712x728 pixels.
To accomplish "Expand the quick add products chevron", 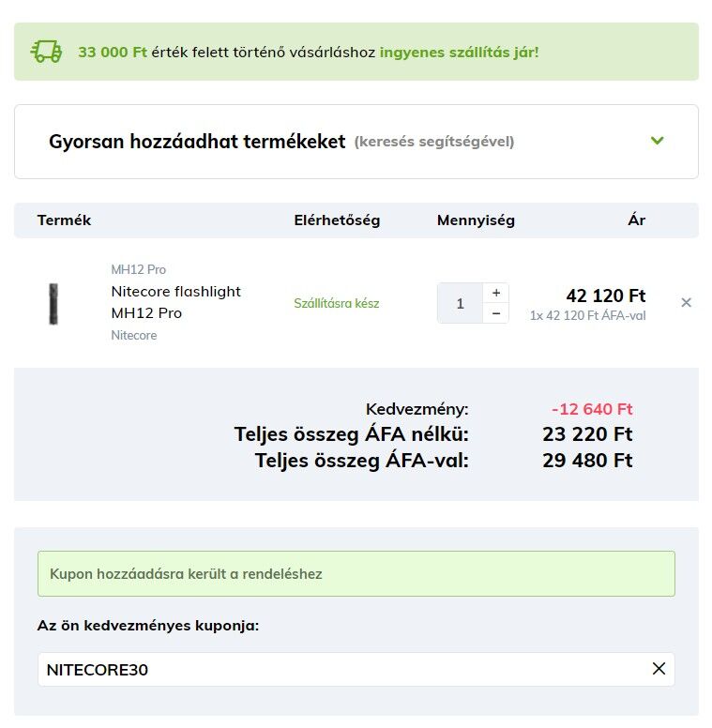I will pos(657,141).
